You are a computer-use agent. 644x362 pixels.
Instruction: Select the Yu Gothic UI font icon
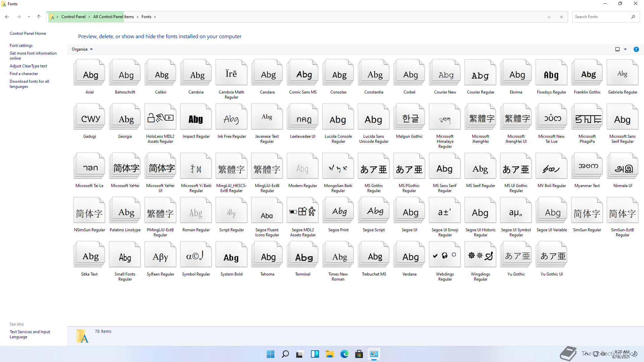(x=551, y=254)
